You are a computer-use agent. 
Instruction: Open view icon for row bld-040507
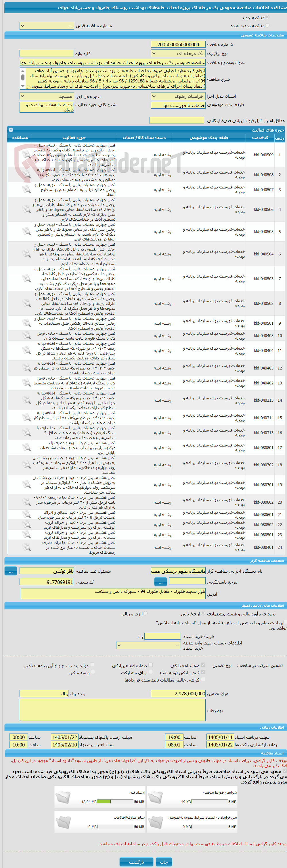point(26,189)
